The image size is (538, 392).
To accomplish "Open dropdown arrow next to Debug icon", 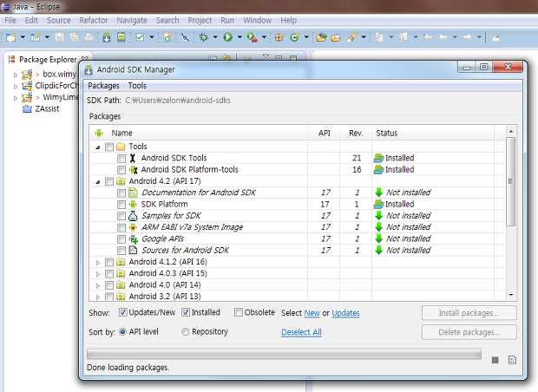I will 215,36.
